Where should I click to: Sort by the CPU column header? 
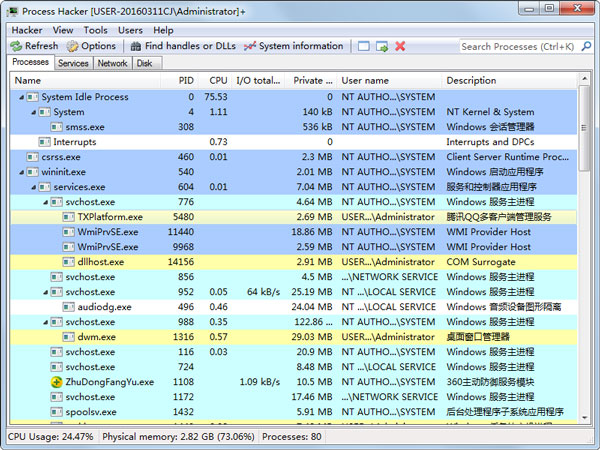[x=216, y=80]
